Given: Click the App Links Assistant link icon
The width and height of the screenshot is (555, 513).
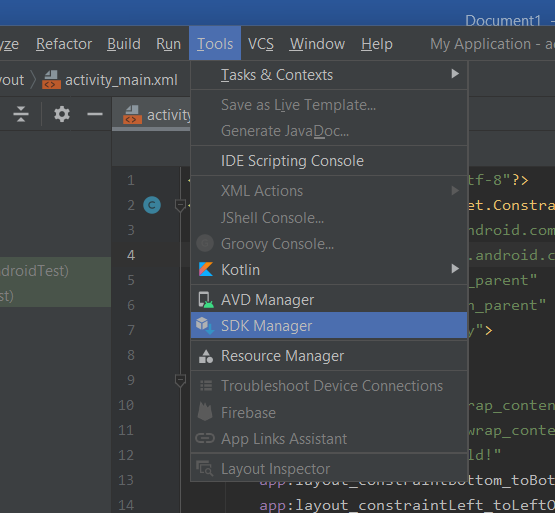Looking at the screenshot, I should (205, 438).
